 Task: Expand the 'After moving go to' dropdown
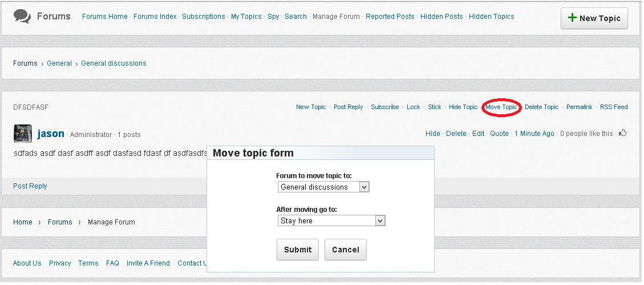point(331,220)
